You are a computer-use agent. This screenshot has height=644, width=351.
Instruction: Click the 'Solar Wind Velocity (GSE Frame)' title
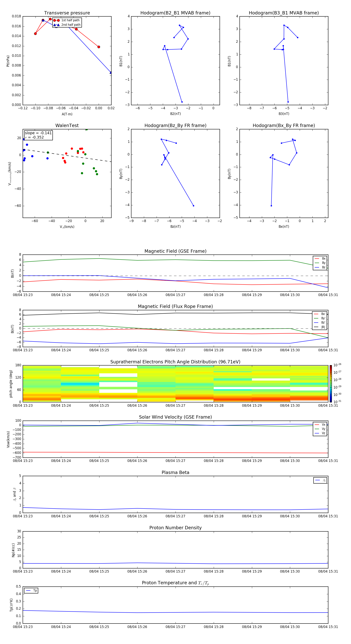(175, 417)
